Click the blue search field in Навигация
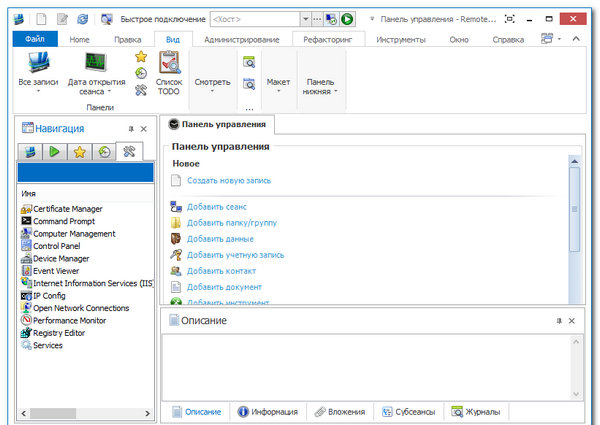600x425 pixels. point(84,173)
